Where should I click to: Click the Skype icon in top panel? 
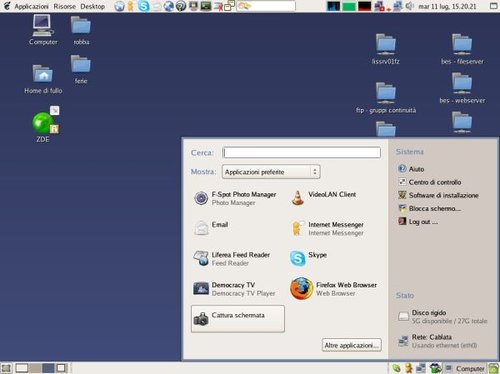[144, 6]
